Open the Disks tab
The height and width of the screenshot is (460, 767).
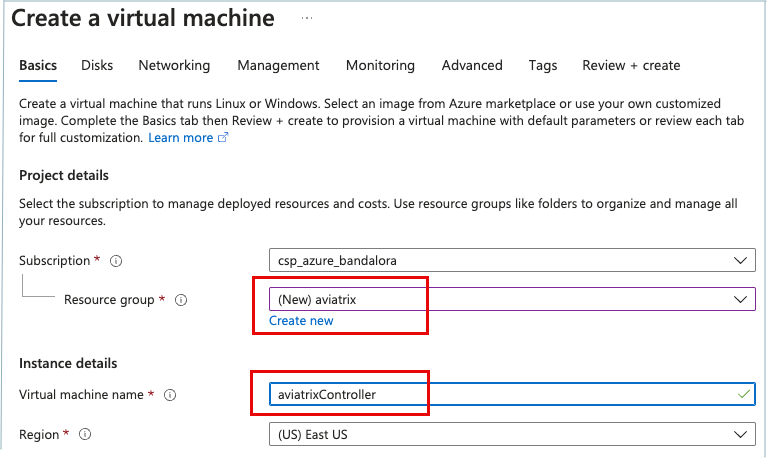(x=97, y=66)
